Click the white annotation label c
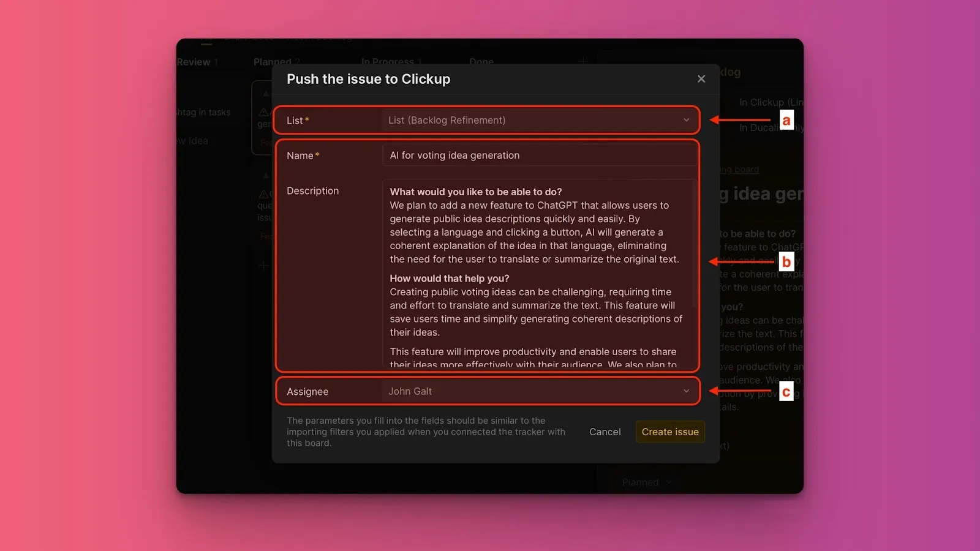The height and width of the screenshot is (551, 980). 786,391
